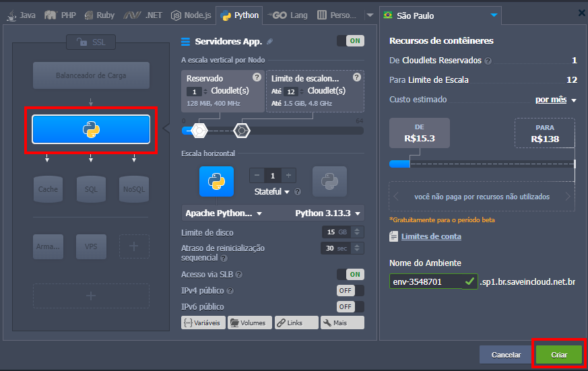Open help for Atraso de reinicialização sequencial
This screenshot has width=588, height=371.
[x=224, y=258]
